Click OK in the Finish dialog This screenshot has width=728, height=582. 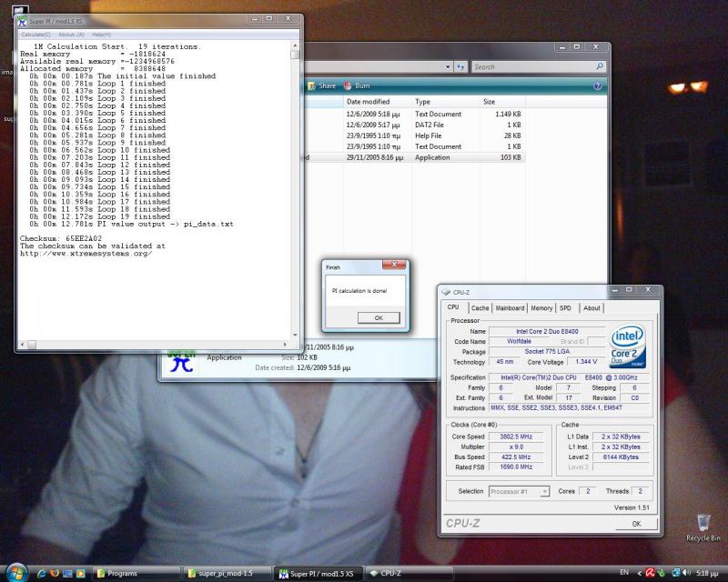click(379, 318)
